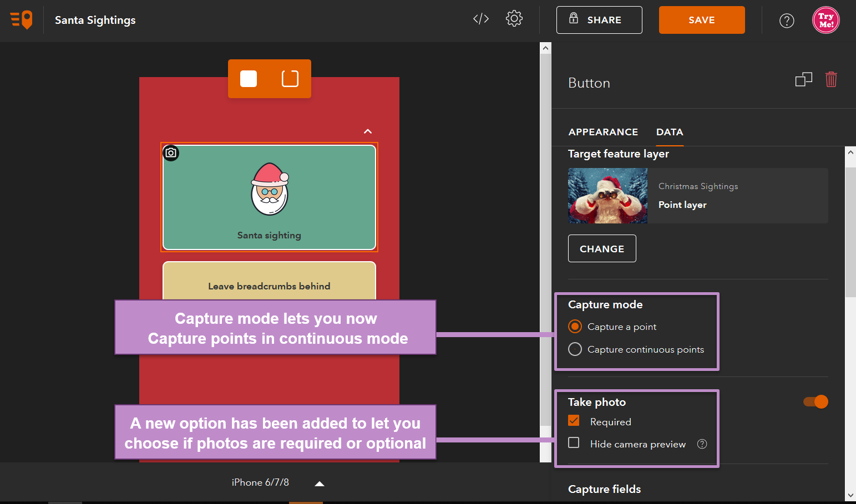Screen dimensions: 856x504
Task: Uncheck the Required photo checkbox
Action: tap(574, 421)
